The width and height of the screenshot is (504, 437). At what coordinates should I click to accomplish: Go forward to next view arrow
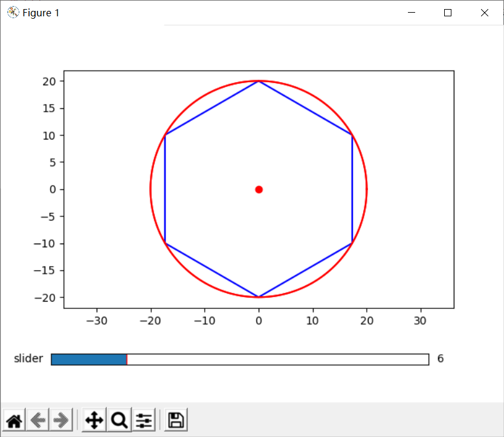point(61,420)
